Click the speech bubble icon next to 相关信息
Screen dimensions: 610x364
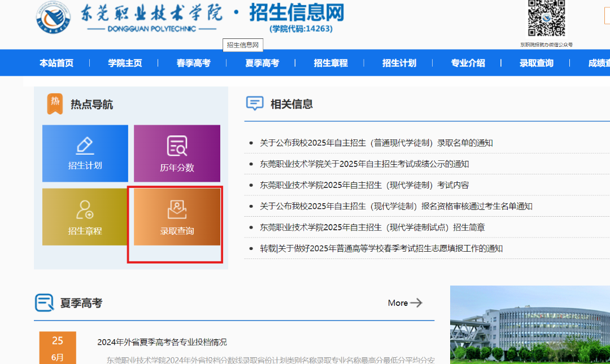point(255,103)
